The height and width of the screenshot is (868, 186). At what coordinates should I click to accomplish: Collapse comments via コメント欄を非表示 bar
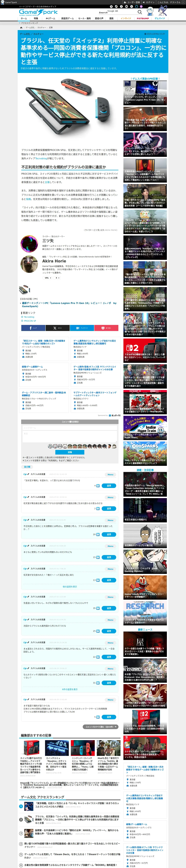coord(70,422)
